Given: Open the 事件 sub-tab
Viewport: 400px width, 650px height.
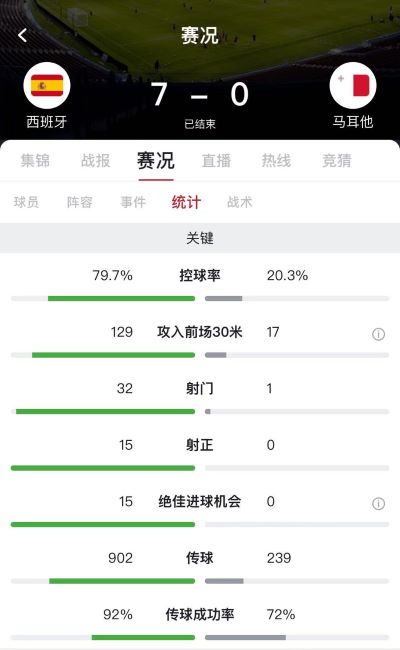Looking at the screenshot, I should (133, 202).
